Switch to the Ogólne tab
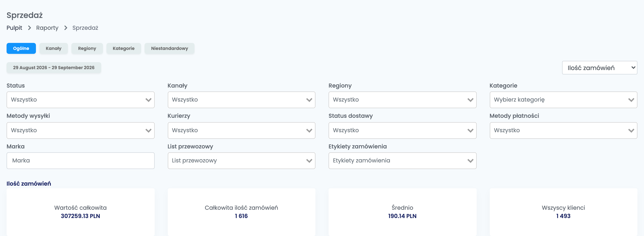644x236 pixels. [x=21, y=48]
